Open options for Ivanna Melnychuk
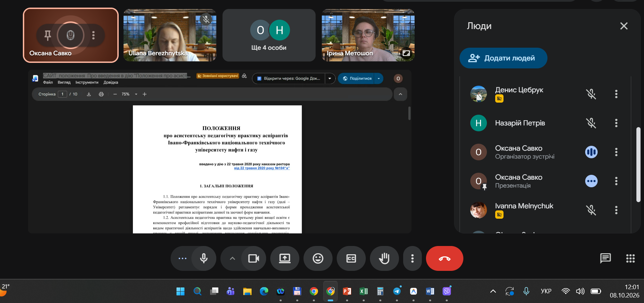Viewport: 644px width, 303px height. (616, 210)
